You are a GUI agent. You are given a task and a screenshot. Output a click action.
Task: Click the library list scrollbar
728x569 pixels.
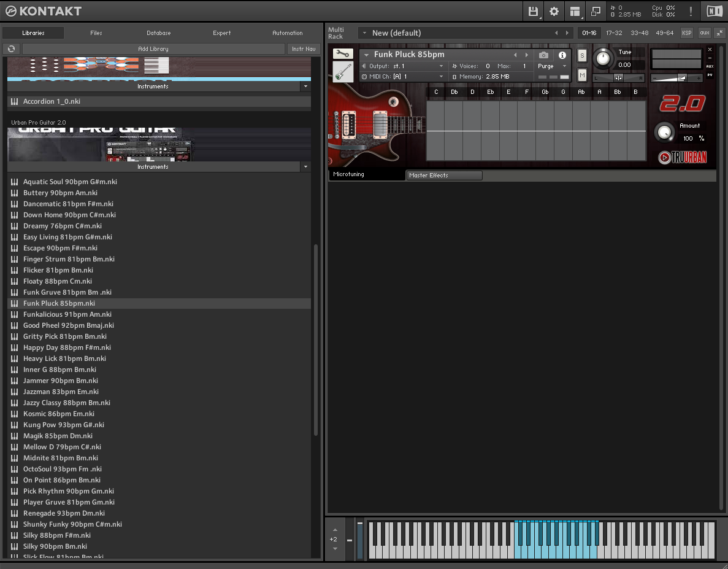point(316,339)
